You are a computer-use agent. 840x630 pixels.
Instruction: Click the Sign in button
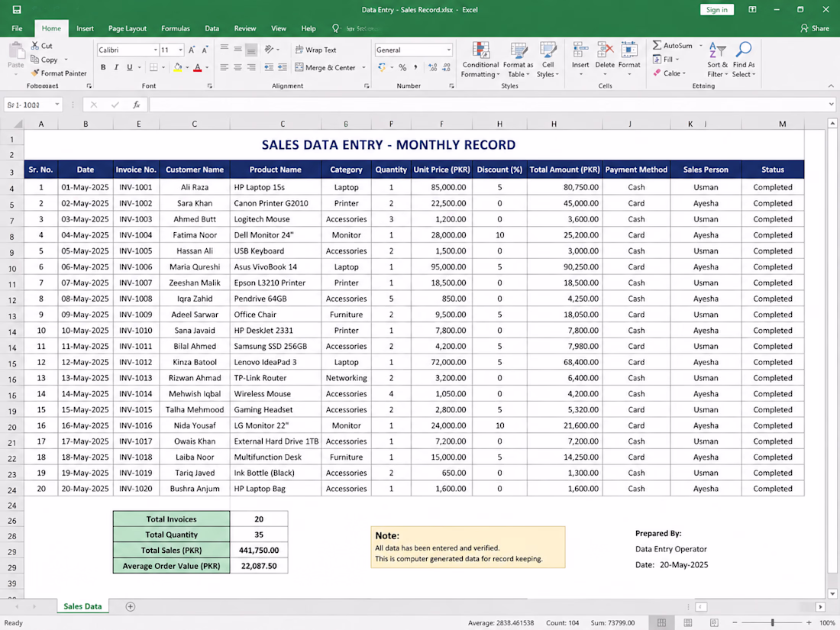pos(716,10)
